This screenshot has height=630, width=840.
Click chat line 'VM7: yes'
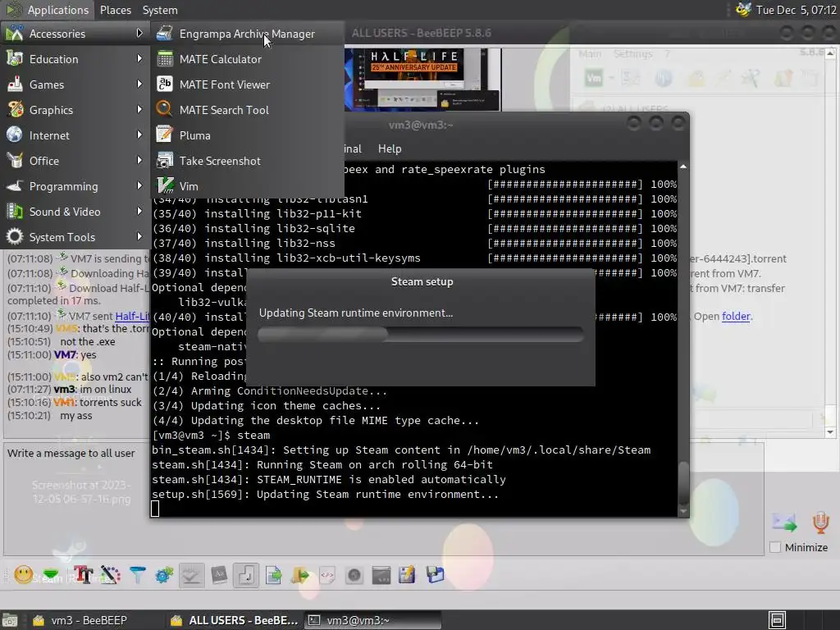[52, 354]
